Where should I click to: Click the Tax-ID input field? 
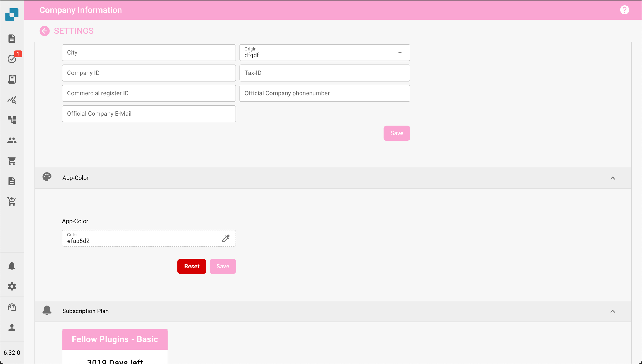324,73
